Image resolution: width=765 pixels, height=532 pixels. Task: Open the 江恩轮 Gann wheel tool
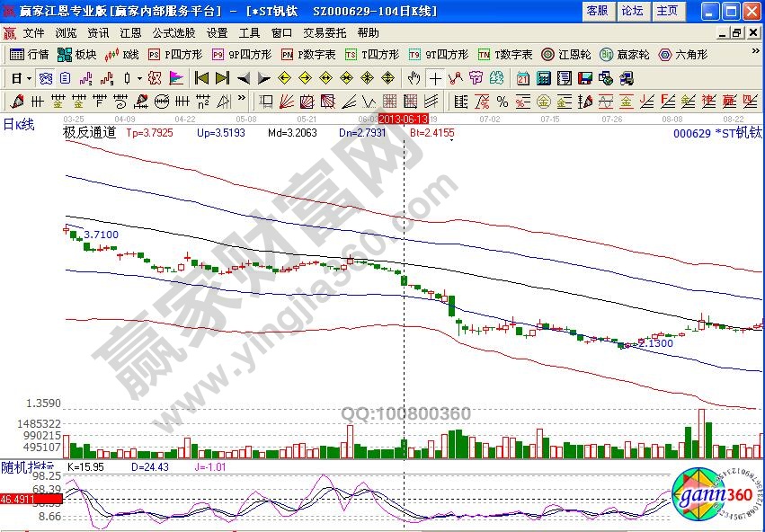coord(566,55)
